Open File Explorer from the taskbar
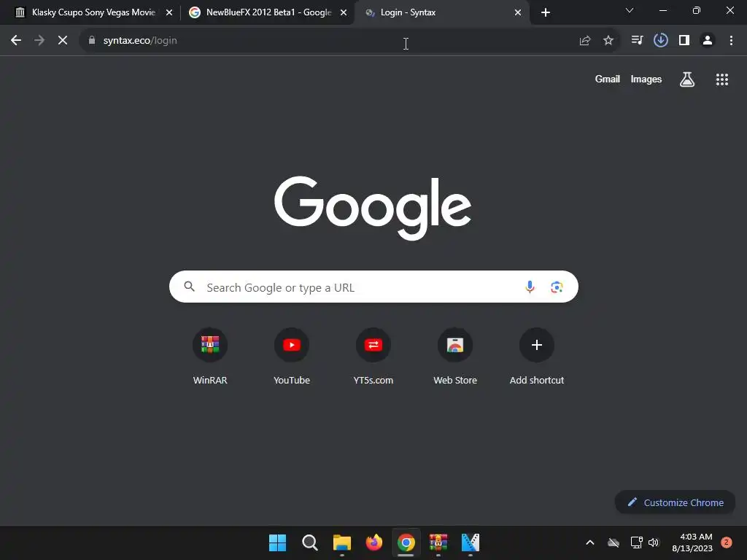The width and height of the screenshot is (747, 560). pyautogui.click(x=342, y=542)
